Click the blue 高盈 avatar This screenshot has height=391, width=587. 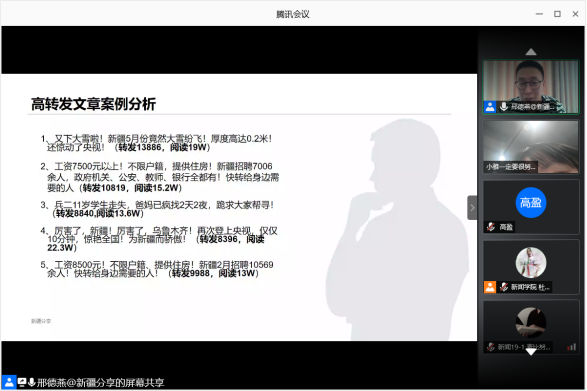530,203
